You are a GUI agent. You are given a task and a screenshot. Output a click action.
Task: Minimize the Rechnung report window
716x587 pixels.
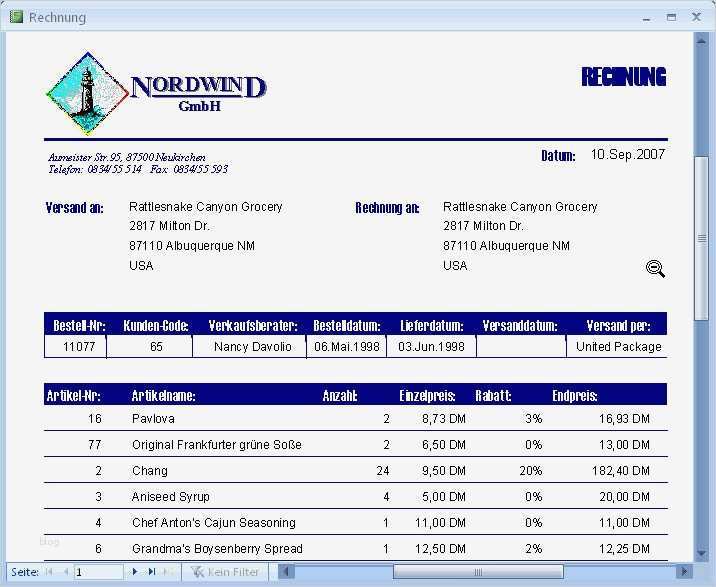tap(646, 17)
